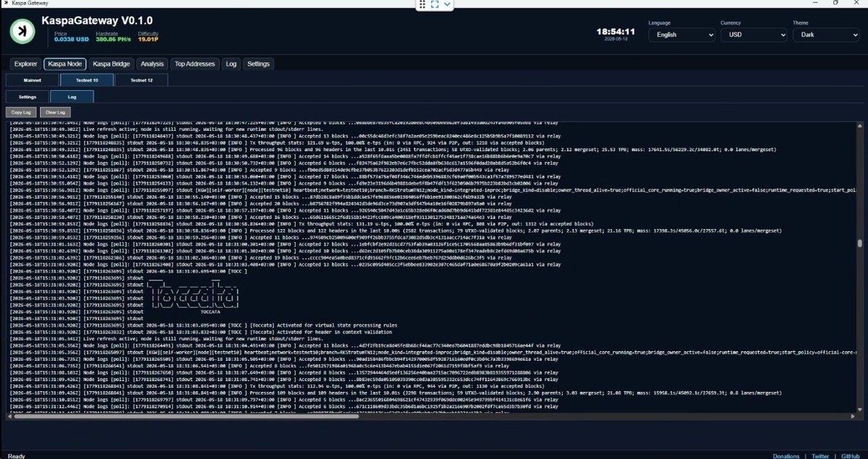Click the Copy Log button

(20, 112)
